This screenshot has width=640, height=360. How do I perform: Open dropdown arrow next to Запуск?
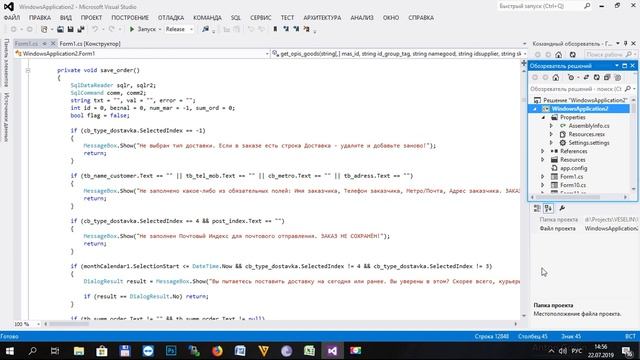[160, 29]
